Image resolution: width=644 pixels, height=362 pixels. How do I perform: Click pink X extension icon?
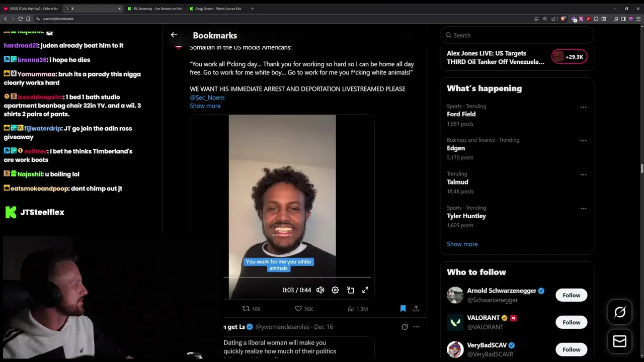coord(581,19)
